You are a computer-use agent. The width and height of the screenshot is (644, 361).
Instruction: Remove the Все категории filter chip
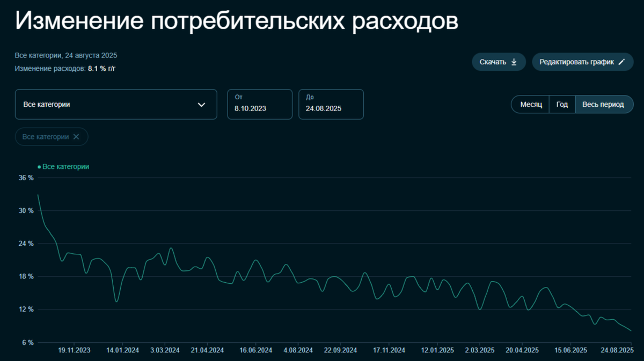click(x=76, y=137)
